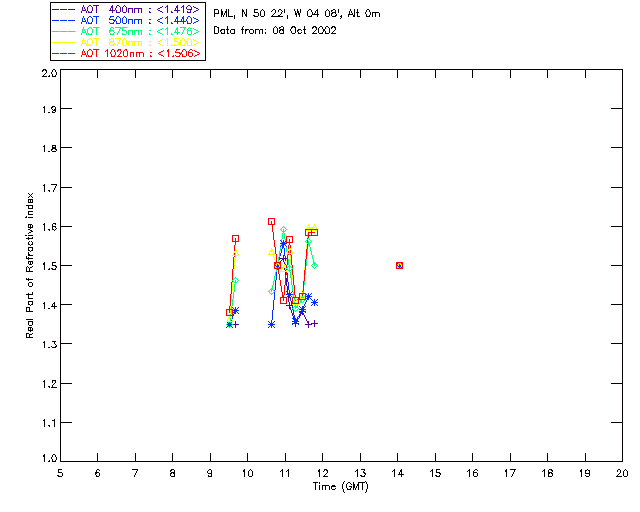Click the AOT 870nm legend entry
Image resolution: width=640 pixels, height=512 pixels.
pyautogui.click(x=126, y=42)
